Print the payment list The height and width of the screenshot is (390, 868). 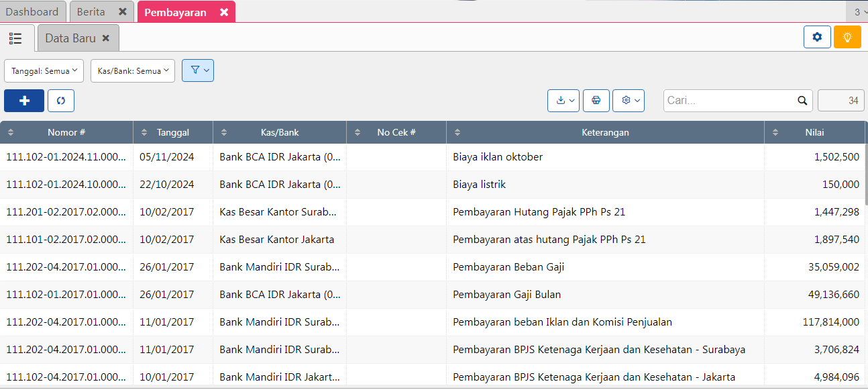point(596,101)
